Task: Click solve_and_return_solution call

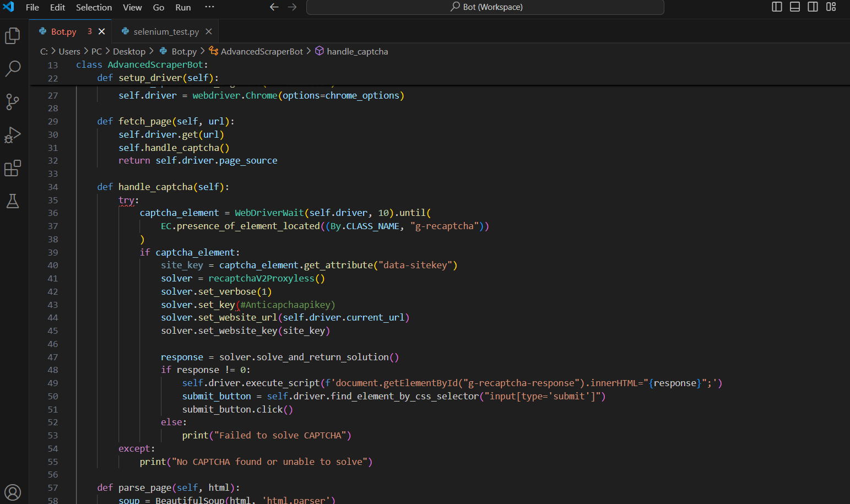Action: 322,357
